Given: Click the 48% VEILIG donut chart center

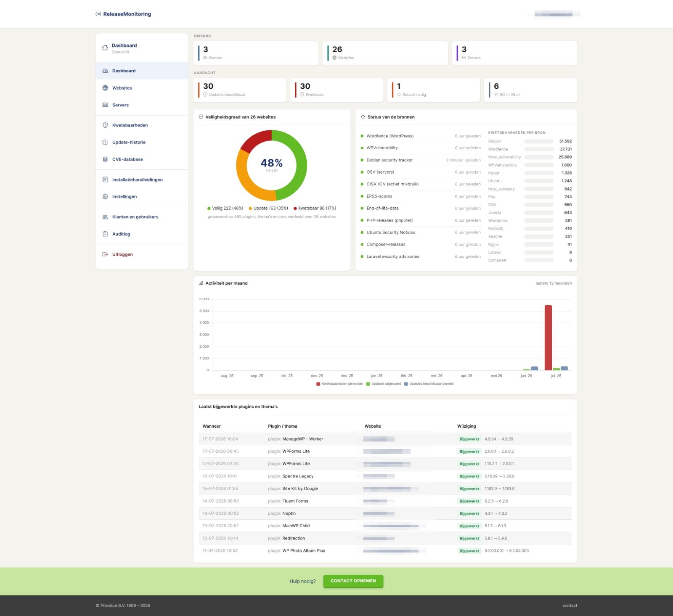Looking at the screenshot, I should [272, 165].
